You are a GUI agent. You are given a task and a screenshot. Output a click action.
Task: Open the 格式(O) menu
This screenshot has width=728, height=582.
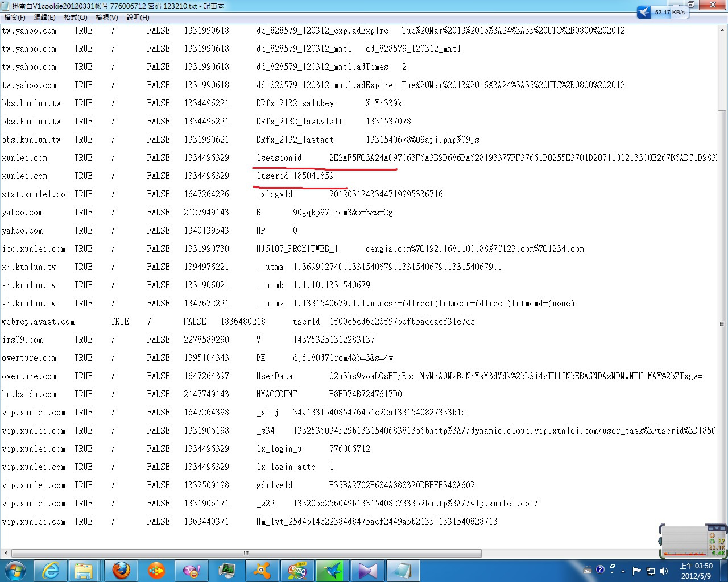click(x=76, y=18)
